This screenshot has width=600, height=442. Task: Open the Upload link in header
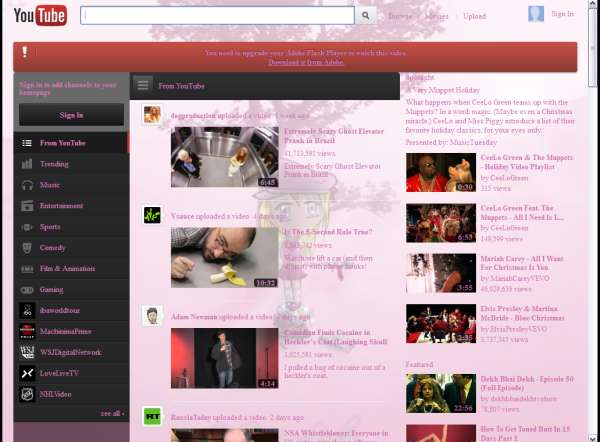click(x=474, y=16)
